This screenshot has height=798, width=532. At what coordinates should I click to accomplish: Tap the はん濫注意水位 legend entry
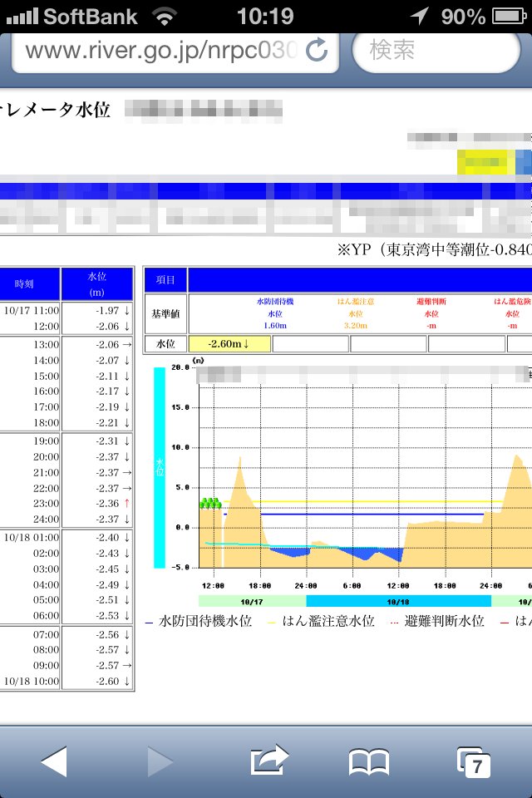click(x=321, y=622)
